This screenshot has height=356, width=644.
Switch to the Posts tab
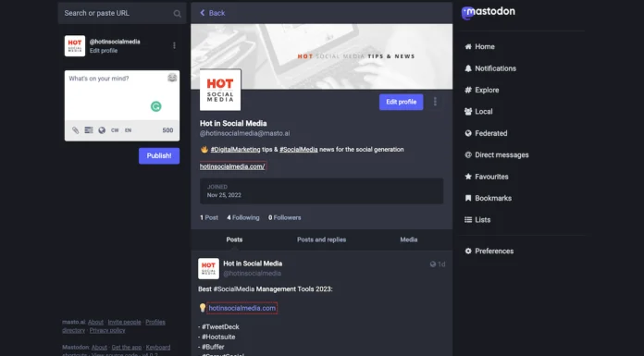[234, 239]
